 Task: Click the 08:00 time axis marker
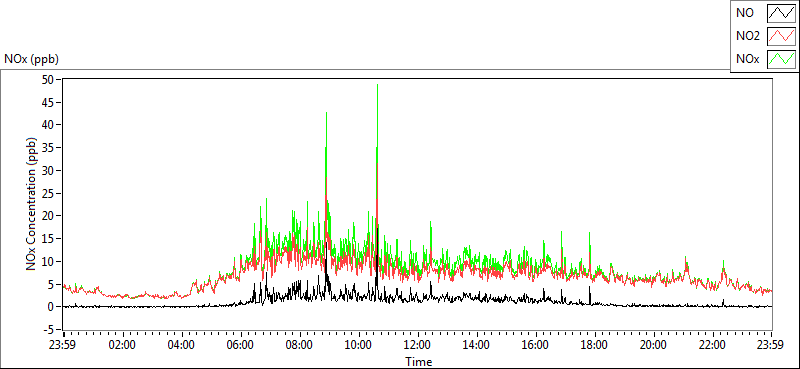(x=300, y=344)
